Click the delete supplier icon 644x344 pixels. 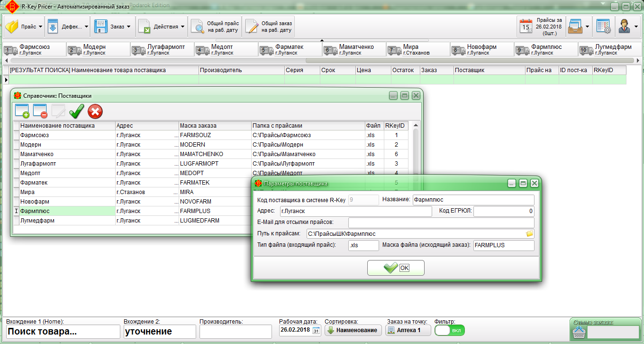40,111
